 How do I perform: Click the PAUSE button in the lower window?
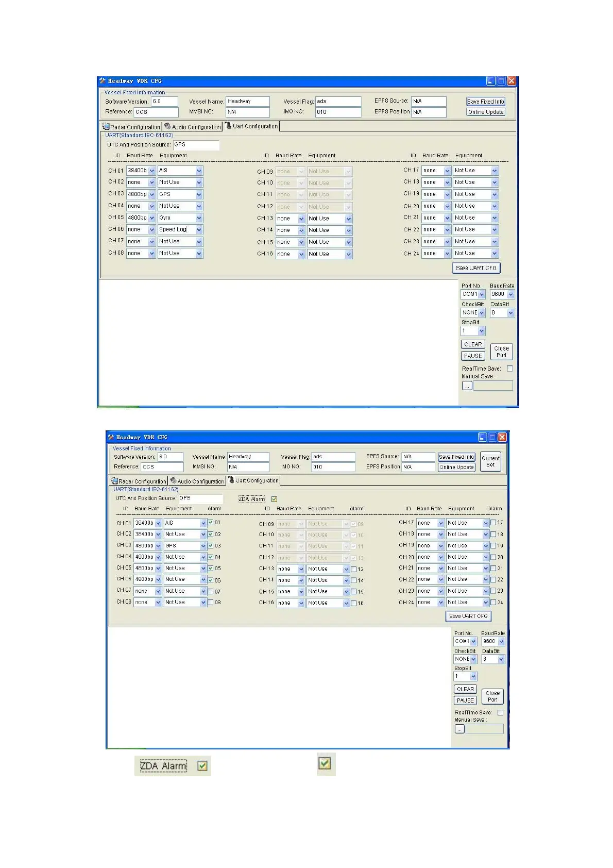click(465, 700)
